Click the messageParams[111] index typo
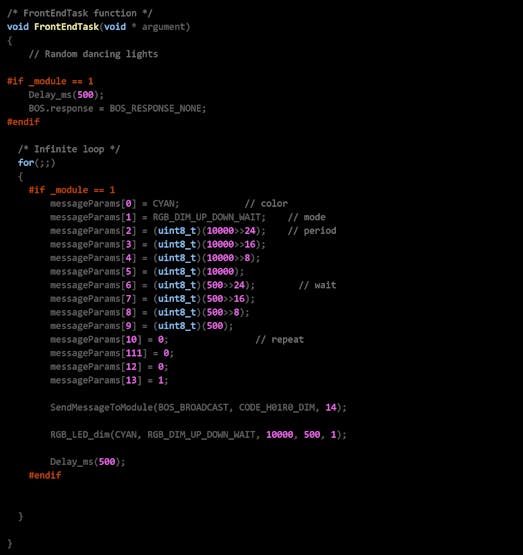 click(x=134, y=353)
